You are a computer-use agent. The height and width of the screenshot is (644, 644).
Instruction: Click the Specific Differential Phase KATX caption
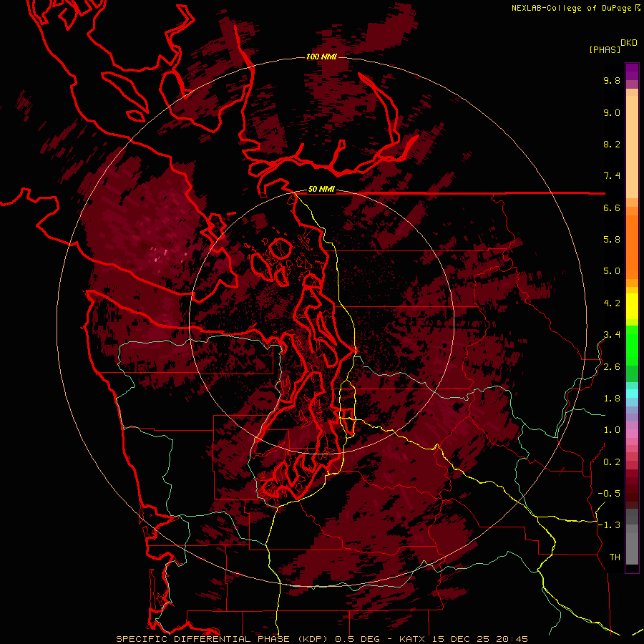pyautogui.click(x=321, y=639)
